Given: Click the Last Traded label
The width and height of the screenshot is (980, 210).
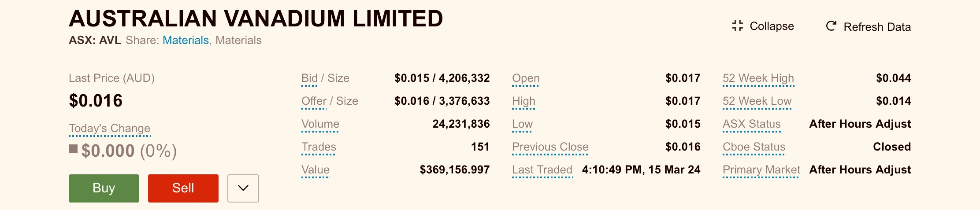Looking at the screenshot, I should click(x=542, y=169).
